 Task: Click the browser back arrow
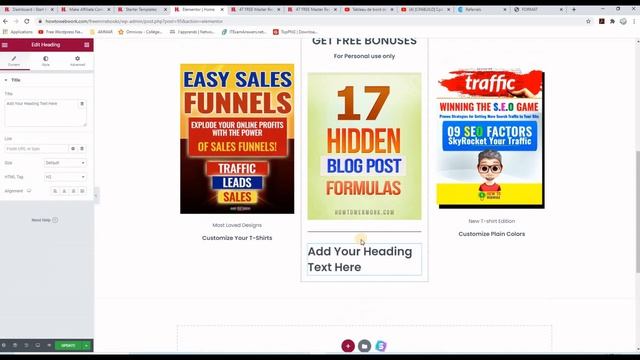[x=5, y=21]
